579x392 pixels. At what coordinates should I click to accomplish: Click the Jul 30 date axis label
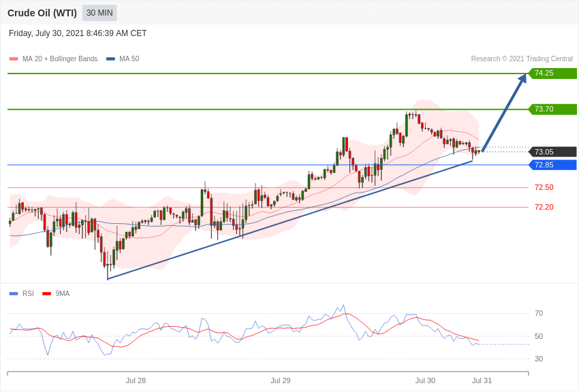(425, 380)
